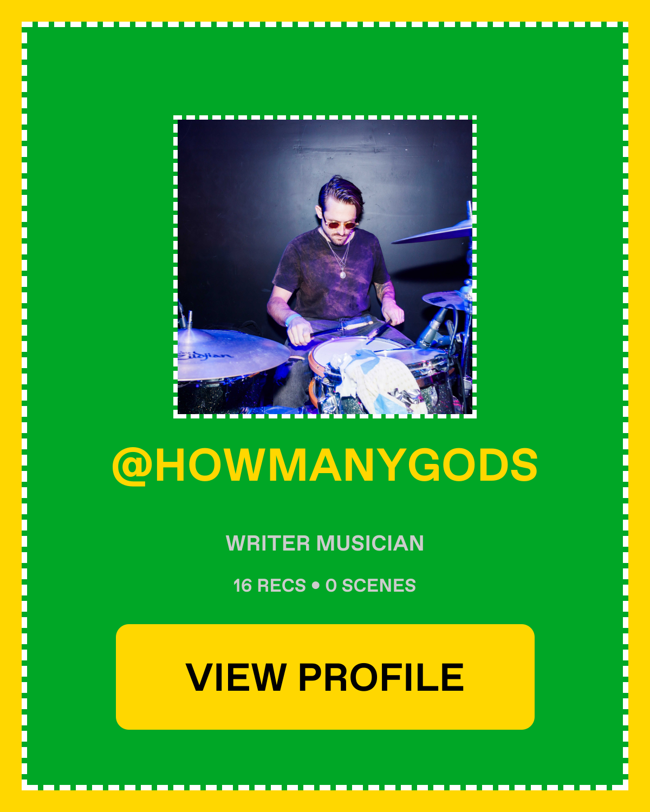Viewport: 650px width, 812px height.
Task: Click the yellow outer frame of the card
Action: 325,11
